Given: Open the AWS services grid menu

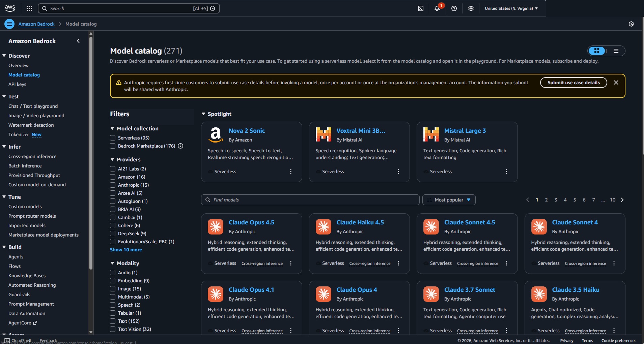Looking at the screenshot, I should pos(29,8).
